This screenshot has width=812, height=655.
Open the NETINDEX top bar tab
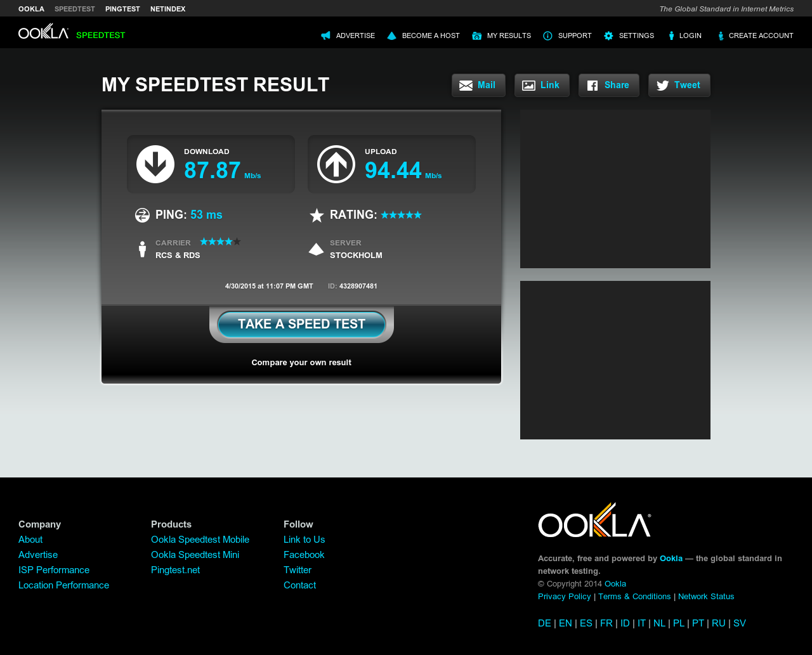168,9
